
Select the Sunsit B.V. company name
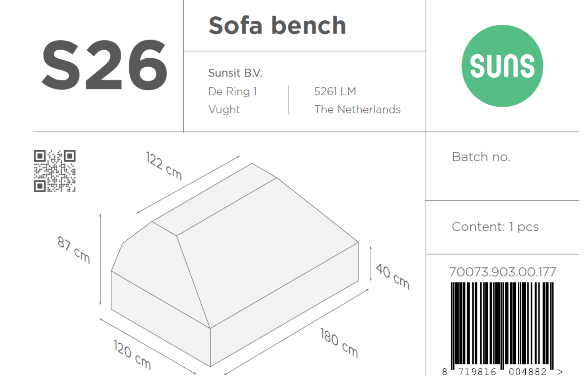(235, 73)
